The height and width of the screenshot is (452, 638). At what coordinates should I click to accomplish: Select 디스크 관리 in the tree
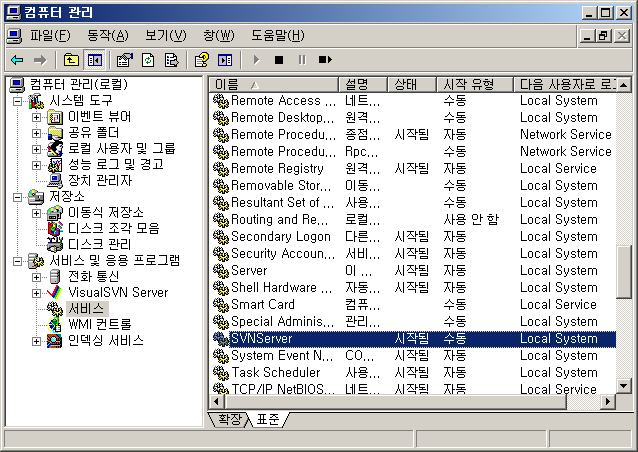99,245
